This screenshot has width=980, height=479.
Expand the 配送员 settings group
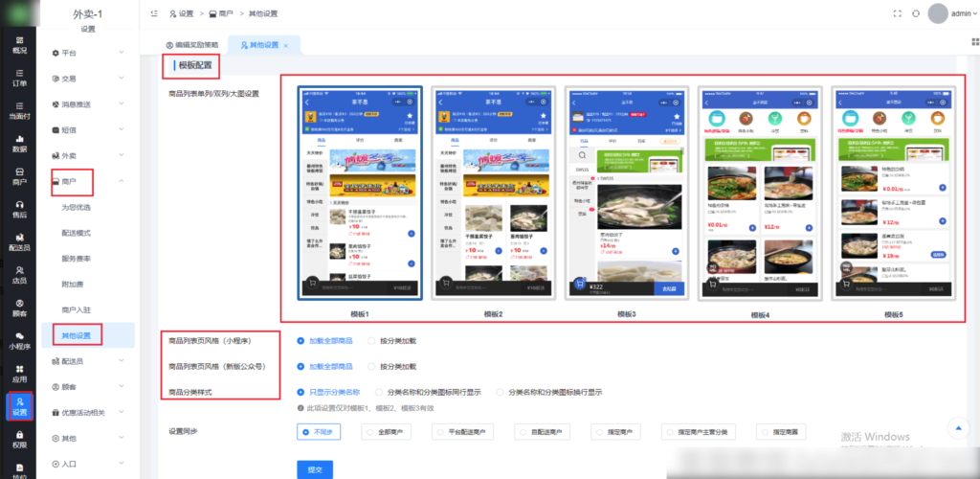tap(89, 361)
